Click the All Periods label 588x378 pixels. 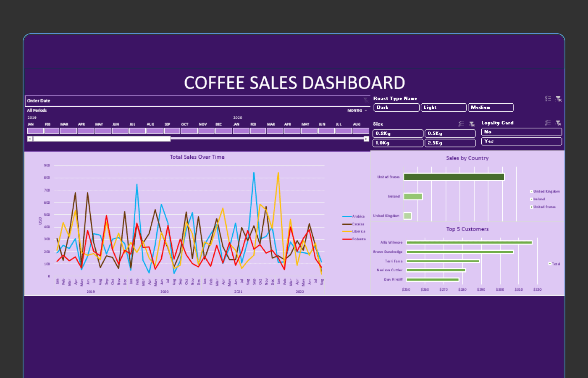[x=37, y=110]
